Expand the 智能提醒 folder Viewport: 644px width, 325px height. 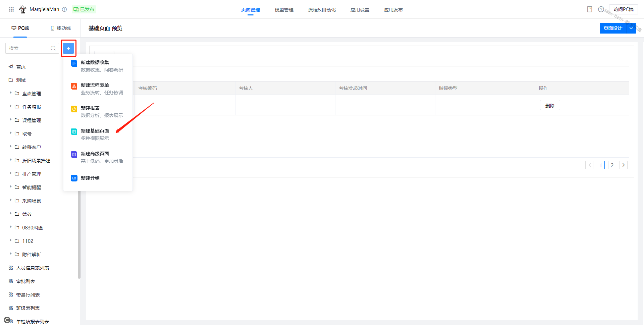coord(10,186)
